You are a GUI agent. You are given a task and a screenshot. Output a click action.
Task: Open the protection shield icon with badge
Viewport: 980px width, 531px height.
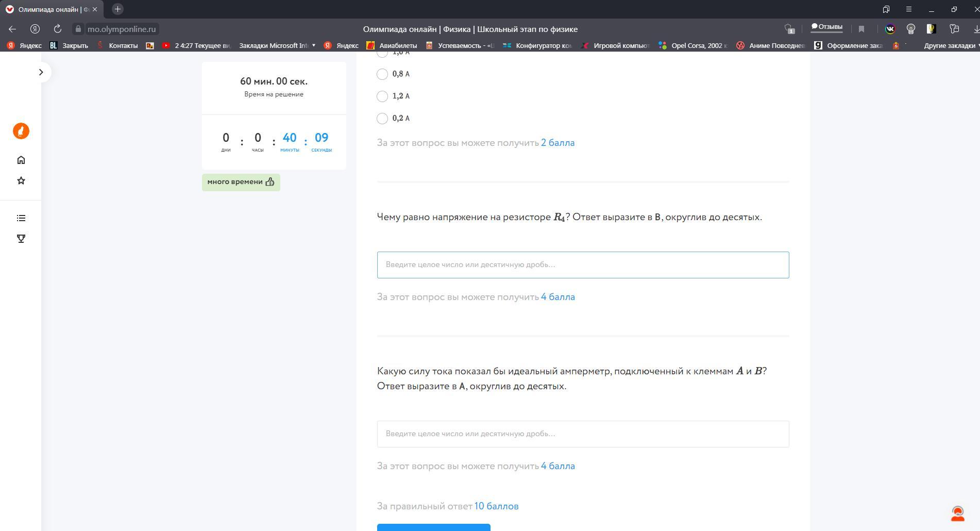[x=789, y=29]
